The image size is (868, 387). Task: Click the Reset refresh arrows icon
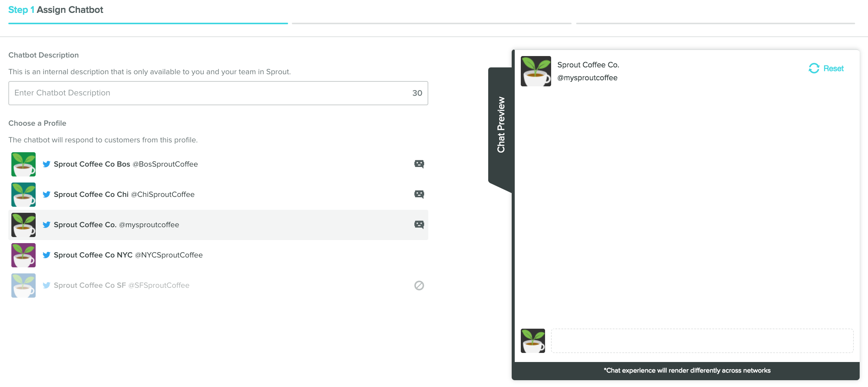tap(814, 68)
